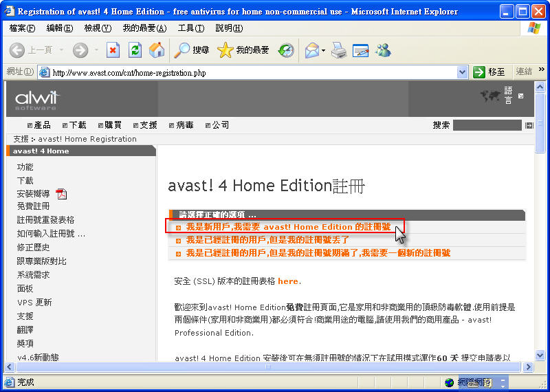
Task: Click the 病毒 navigation item
Action: pos(181,125)
